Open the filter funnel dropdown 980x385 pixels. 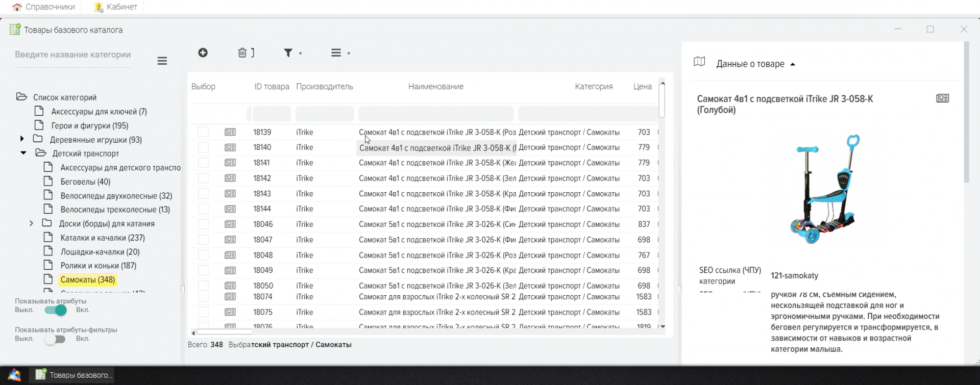[292, 53]
